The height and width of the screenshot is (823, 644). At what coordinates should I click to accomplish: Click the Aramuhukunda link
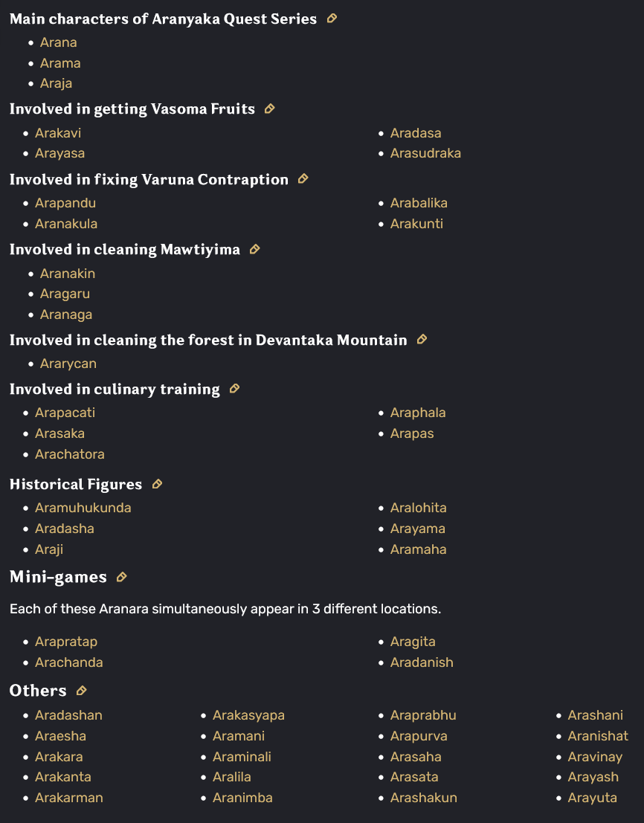(83, 508)
